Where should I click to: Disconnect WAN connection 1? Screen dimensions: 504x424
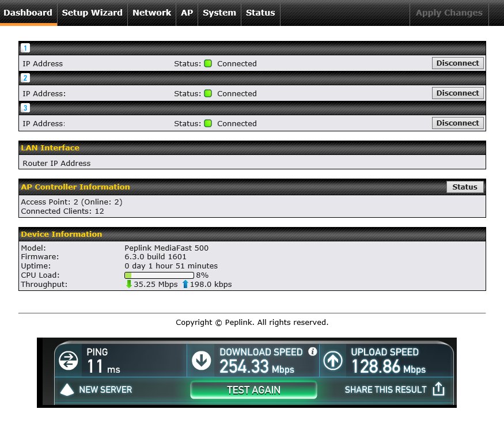(x=458, y=63)
